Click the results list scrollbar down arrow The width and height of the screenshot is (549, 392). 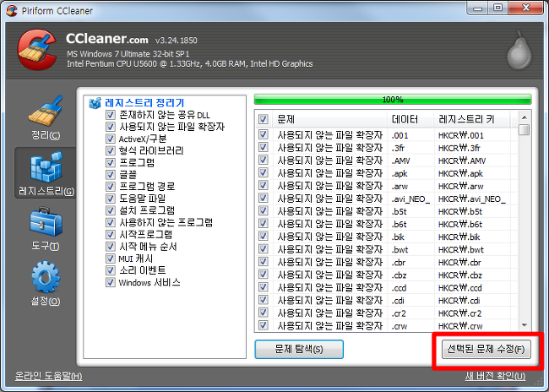(525, 325)
